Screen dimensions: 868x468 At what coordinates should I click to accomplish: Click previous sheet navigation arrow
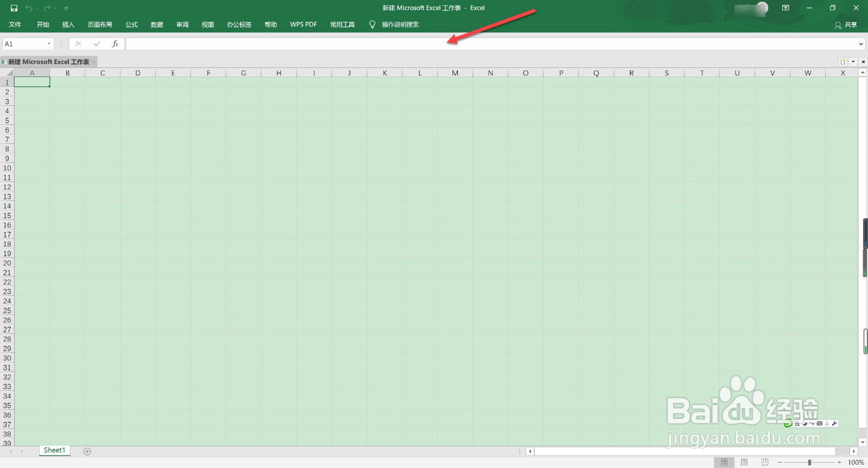point(11,451)
